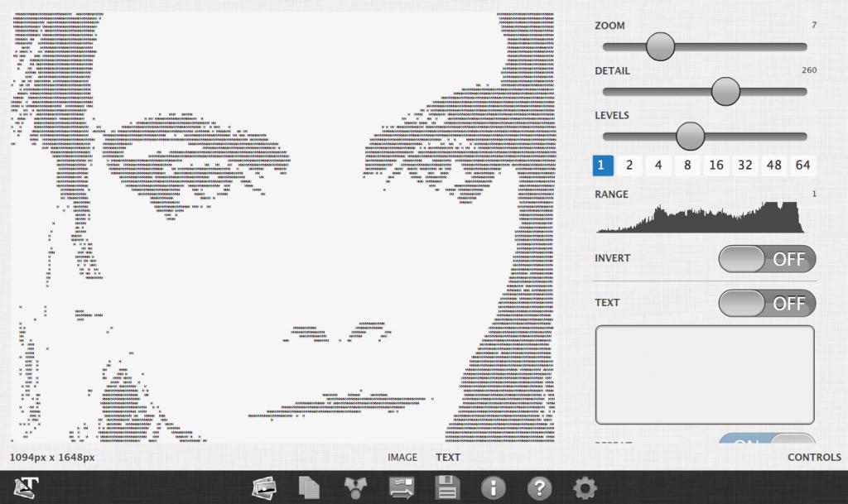Click inside the empty text input box

(x=705, y=375)
